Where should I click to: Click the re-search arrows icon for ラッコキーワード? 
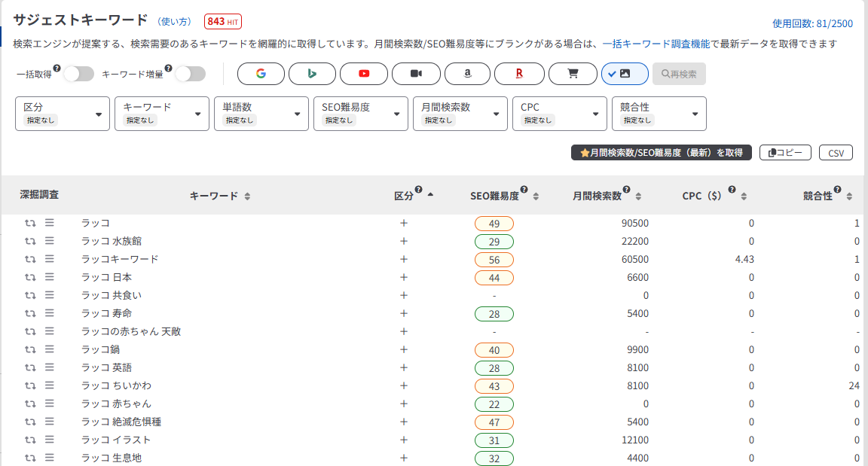click(x=30, y=259)
